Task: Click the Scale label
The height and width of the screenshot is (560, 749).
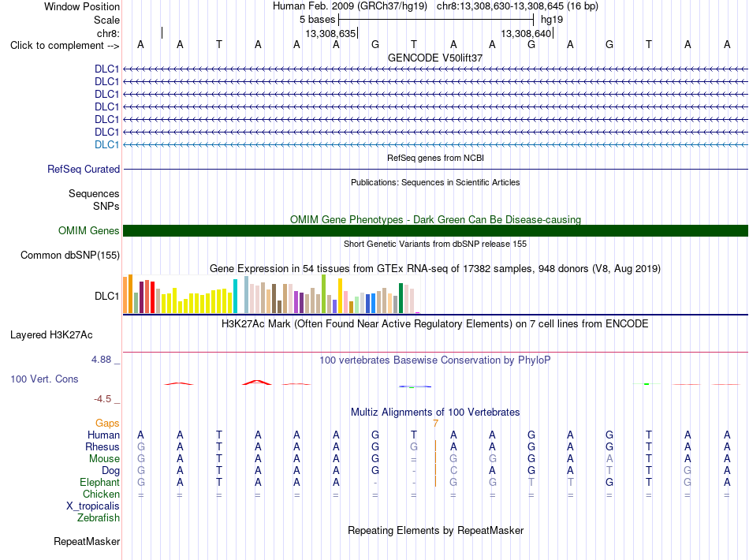Action: point(106,20)
